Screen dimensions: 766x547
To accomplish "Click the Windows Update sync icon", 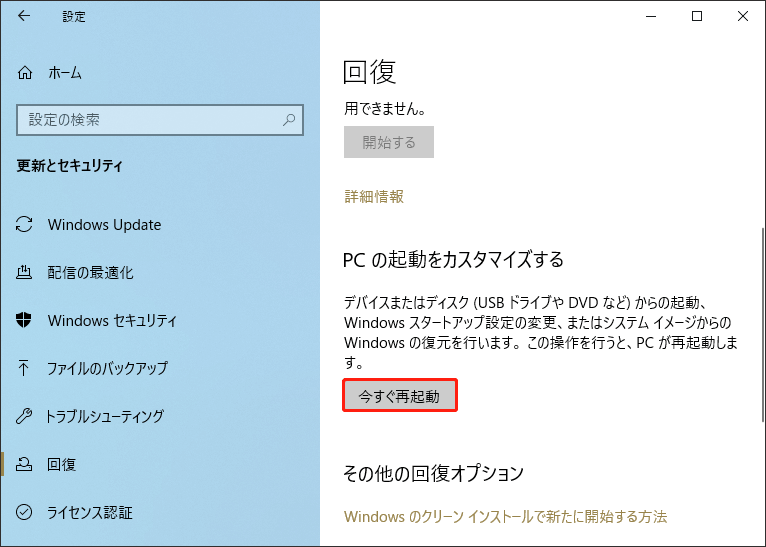I will 24,225.
